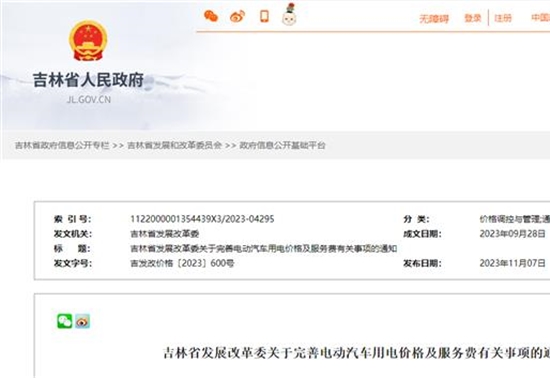
Task: Select the index number 11220000013544439X3/2023-04295
Action: click(x=202, y=219)
